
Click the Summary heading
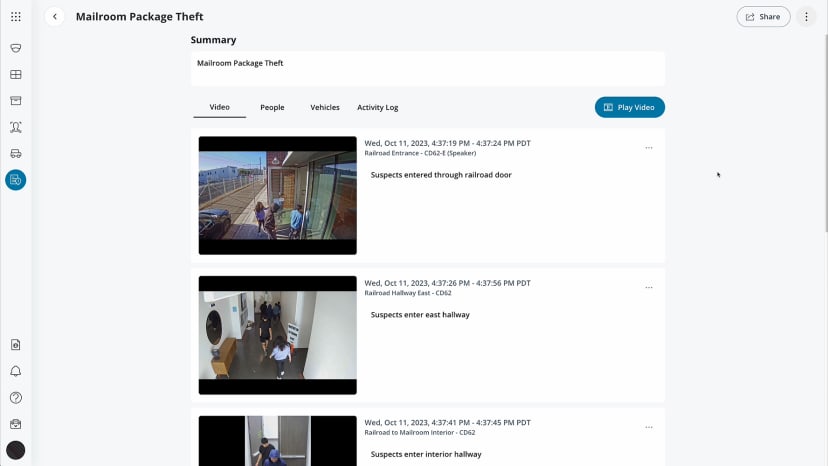click(213, 40)
